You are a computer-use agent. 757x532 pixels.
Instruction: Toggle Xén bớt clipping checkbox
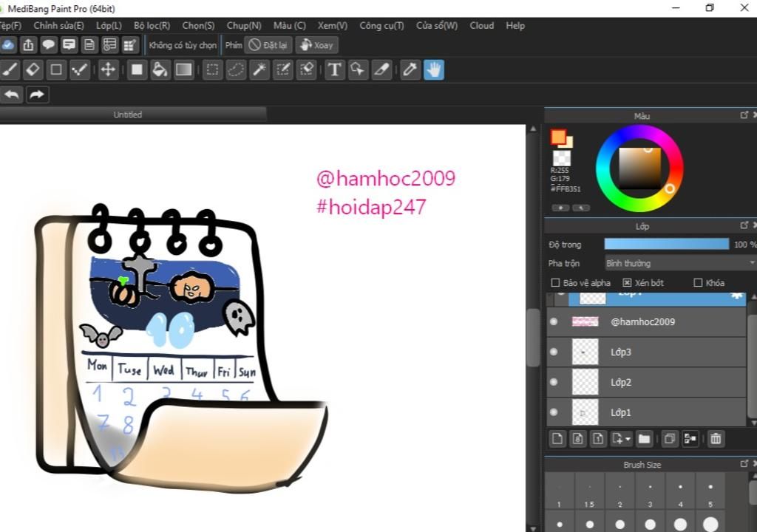tap(627, 283)
